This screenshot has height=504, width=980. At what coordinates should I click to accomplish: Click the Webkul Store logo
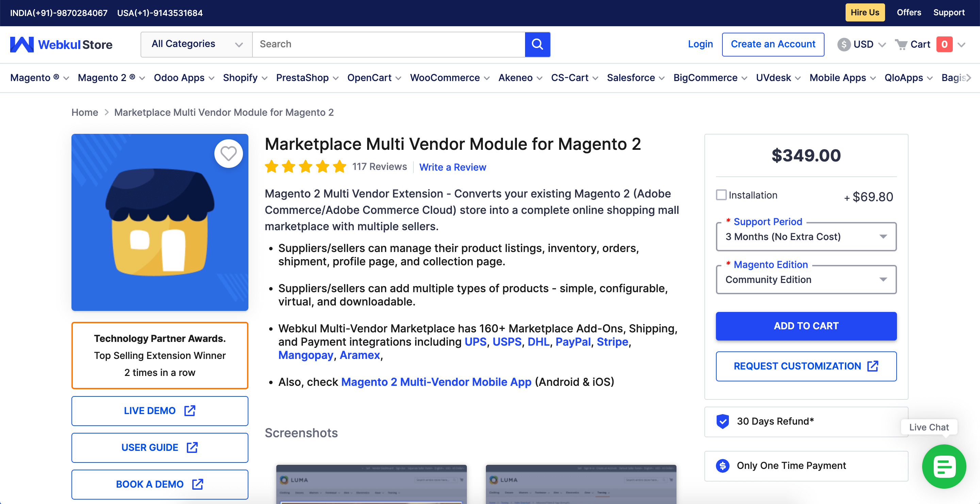pyautogui.click(x=61, y=45)
